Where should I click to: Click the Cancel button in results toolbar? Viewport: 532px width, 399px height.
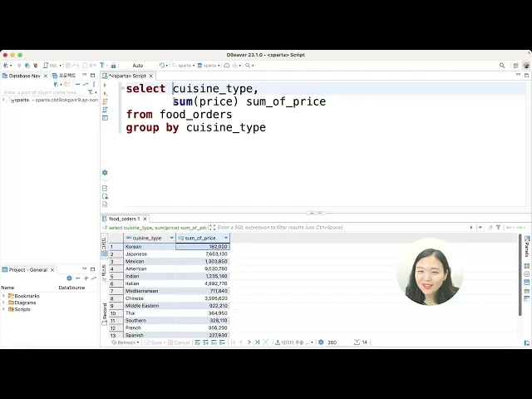coord(179,342)
